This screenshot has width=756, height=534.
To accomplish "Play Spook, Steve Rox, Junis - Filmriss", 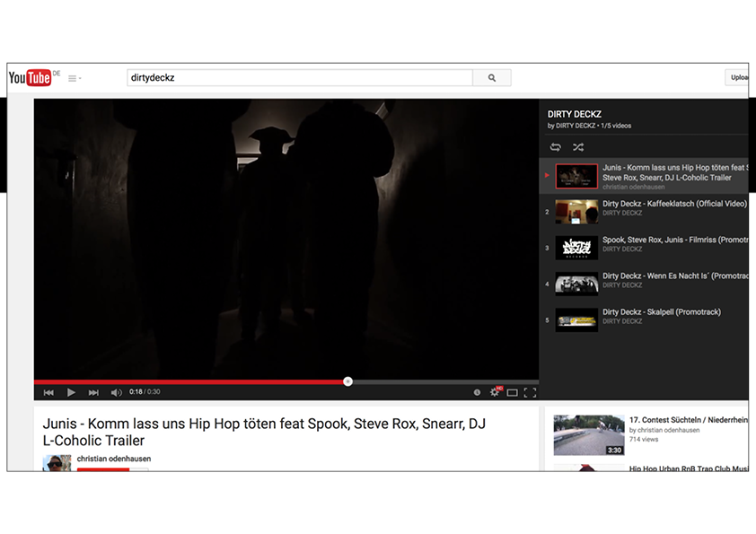I will click(644, 249).
